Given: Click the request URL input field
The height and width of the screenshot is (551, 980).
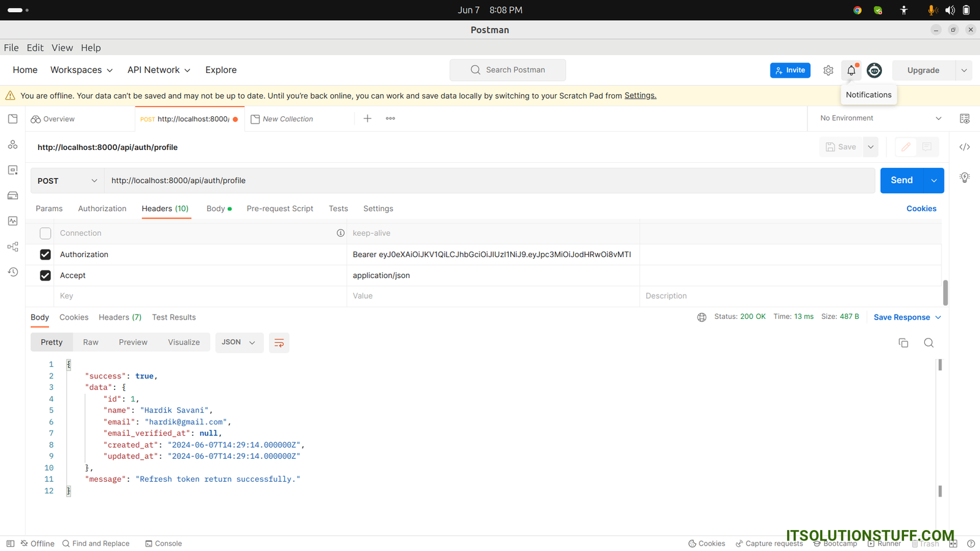Looking at the screenshot, I should (x=490, y=181).
